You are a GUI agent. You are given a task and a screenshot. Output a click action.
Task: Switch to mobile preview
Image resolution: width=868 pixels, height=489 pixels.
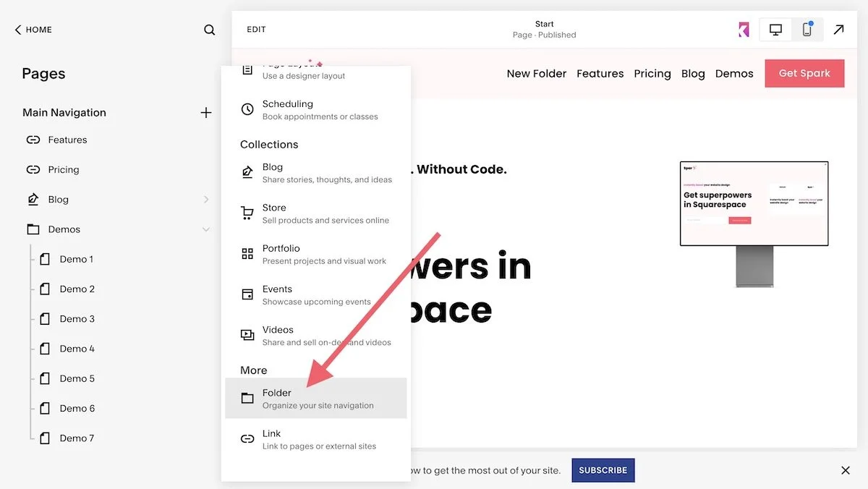tap(807, 30)
